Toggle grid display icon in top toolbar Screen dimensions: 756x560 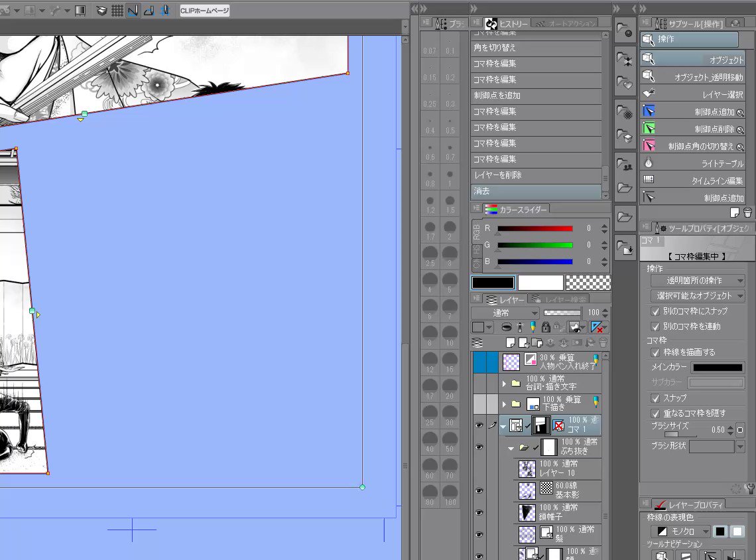[117, 11]
